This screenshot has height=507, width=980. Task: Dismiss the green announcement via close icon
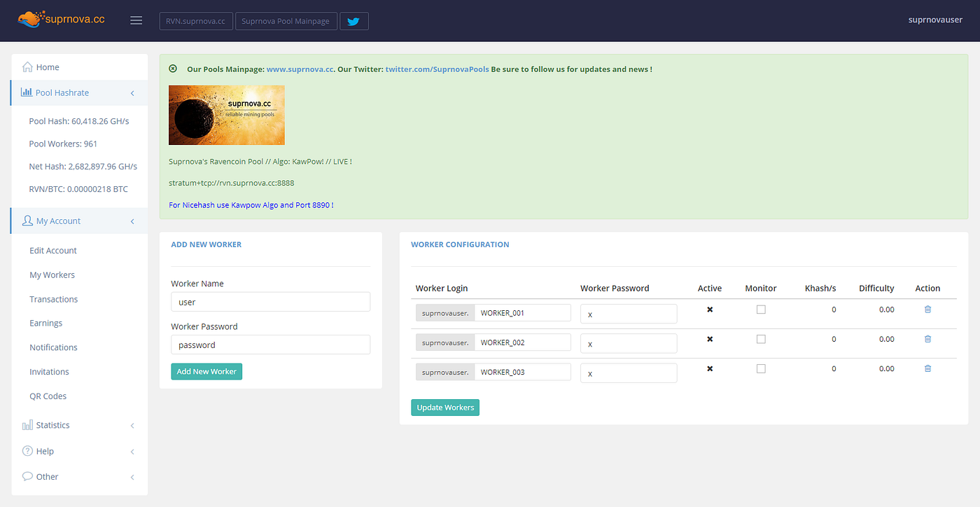coord(173,69)
